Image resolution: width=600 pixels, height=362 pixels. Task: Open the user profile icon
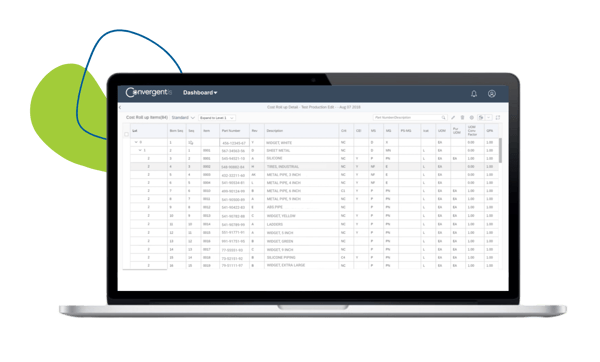(x=492, y=93)
